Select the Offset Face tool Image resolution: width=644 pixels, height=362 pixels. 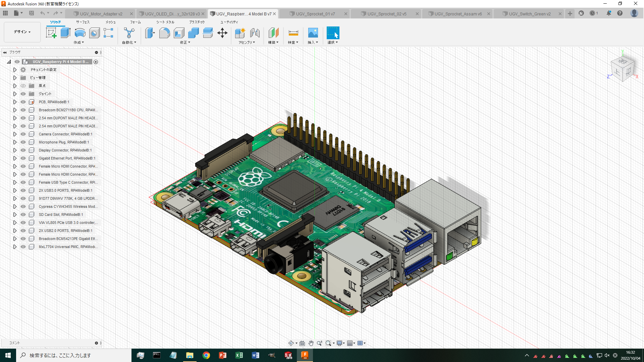208,33
